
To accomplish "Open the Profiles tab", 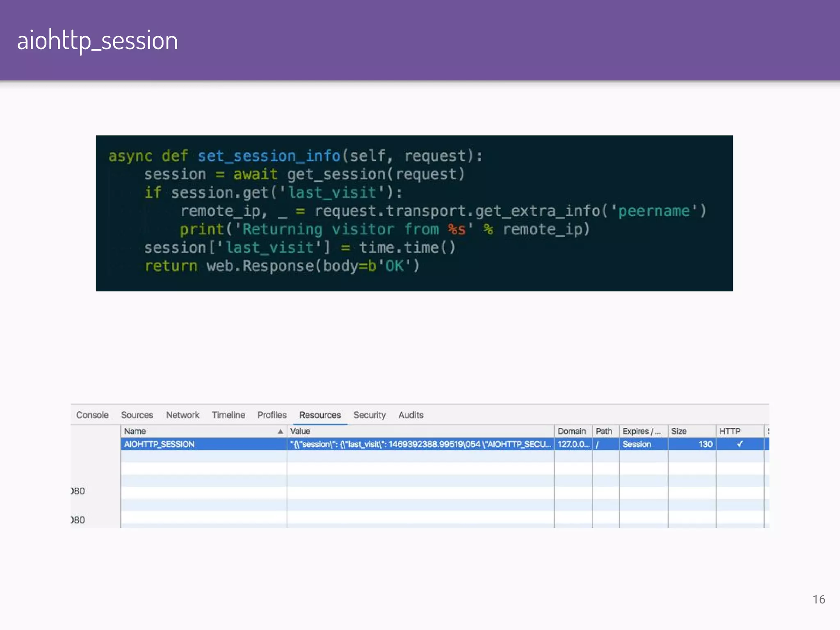I will pyautogui.click(x=272, y=415).
